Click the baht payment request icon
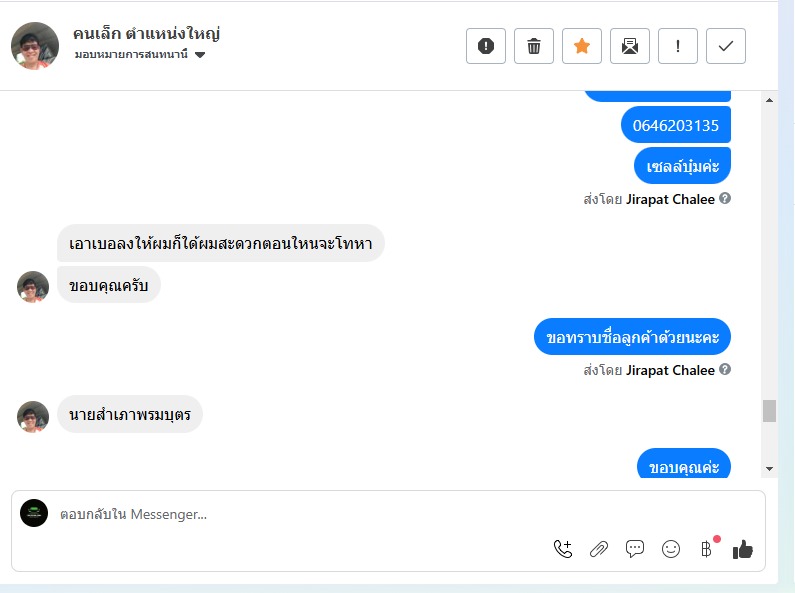Image resolution: width=795 pixels, height=593 pixels. pyautogui.click(x=707, y=548)
